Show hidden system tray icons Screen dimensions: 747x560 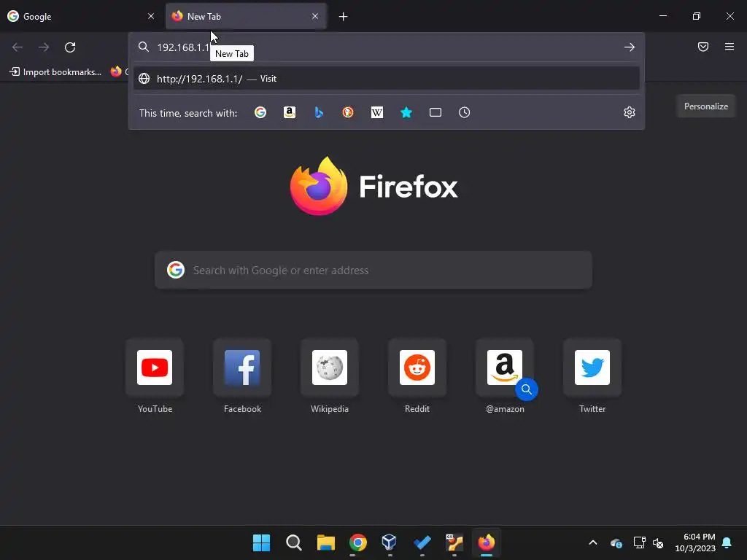pos(593,542)
